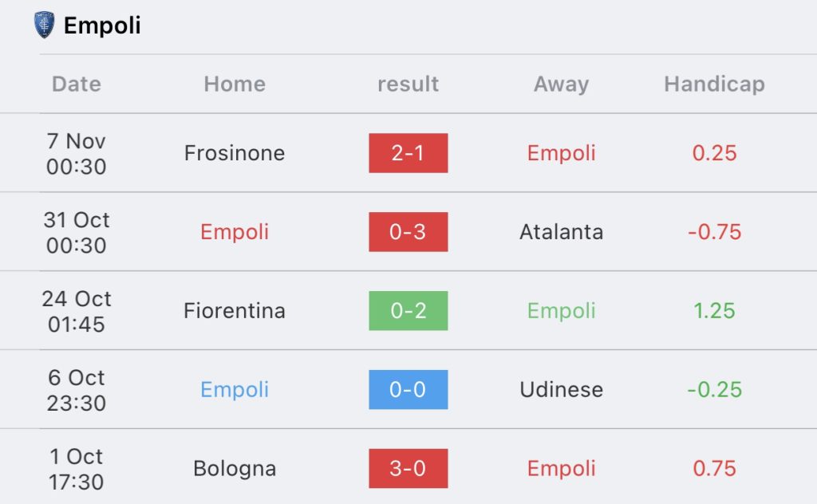Click the 7 Nov 00:30 match date

pos(77,153)
